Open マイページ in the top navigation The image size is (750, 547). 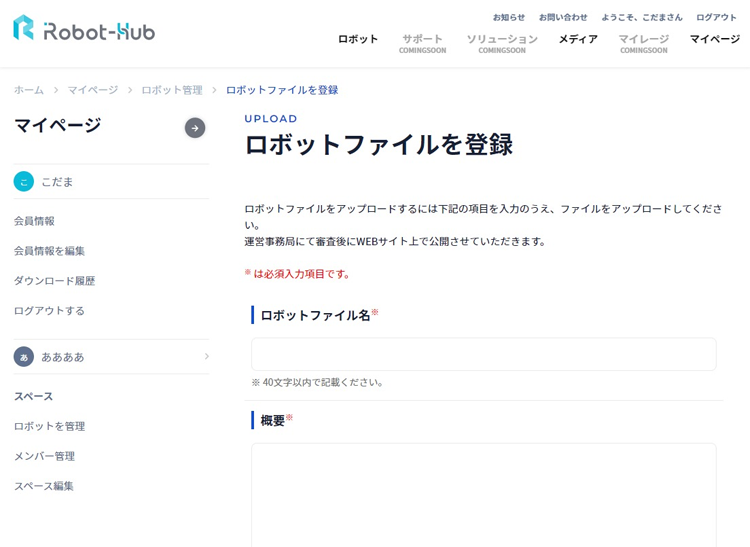click(715, 39)
